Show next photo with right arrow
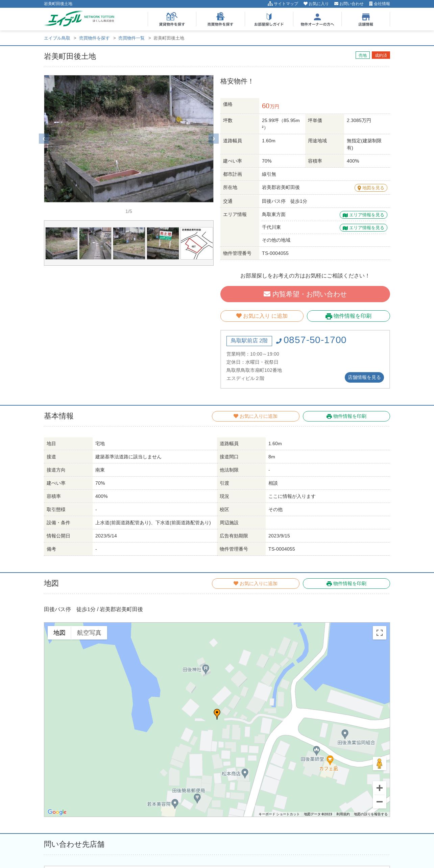Viewport: 434px width, 868px height. click(x=214, y=139)
